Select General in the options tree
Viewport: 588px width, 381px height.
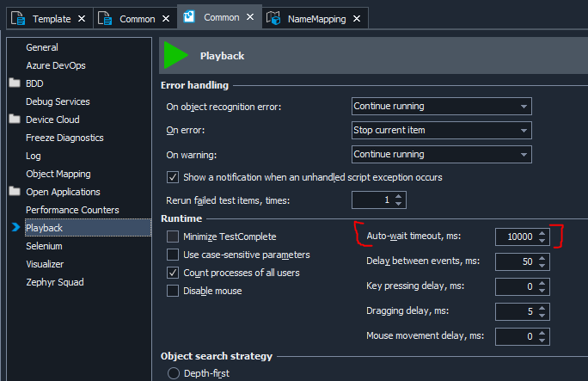click(42, 47)
